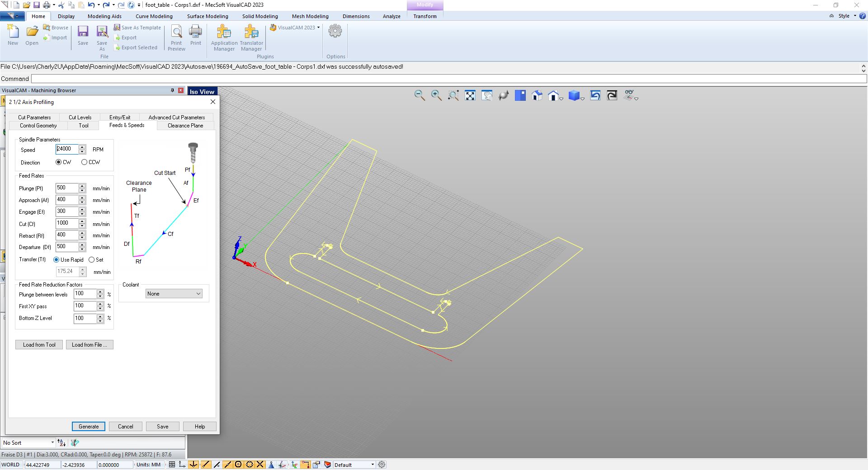The image size is (868, 470).
Task: Select CW spindle direction
Action: click(58, 162)
